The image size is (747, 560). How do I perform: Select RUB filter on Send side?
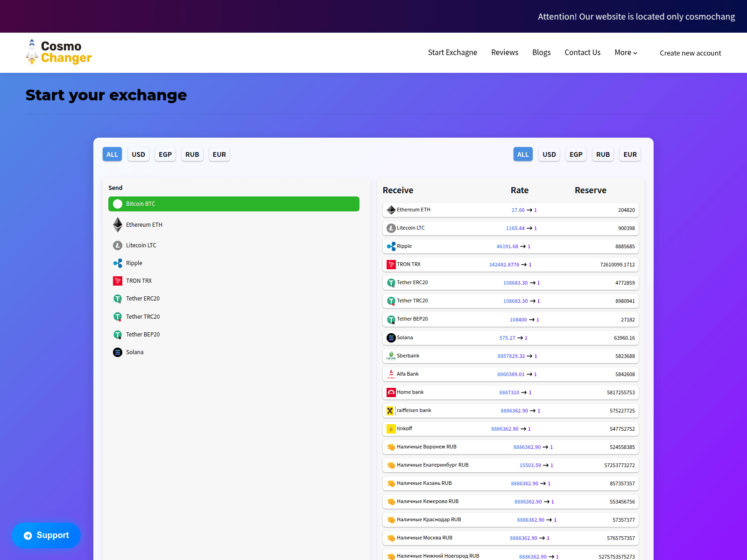click(192, 154)
